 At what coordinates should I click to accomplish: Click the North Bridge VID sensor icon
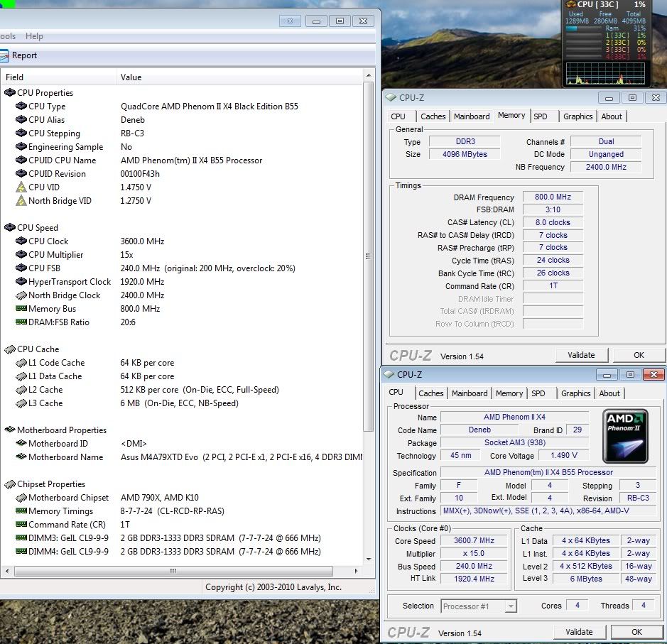point(21,201)
